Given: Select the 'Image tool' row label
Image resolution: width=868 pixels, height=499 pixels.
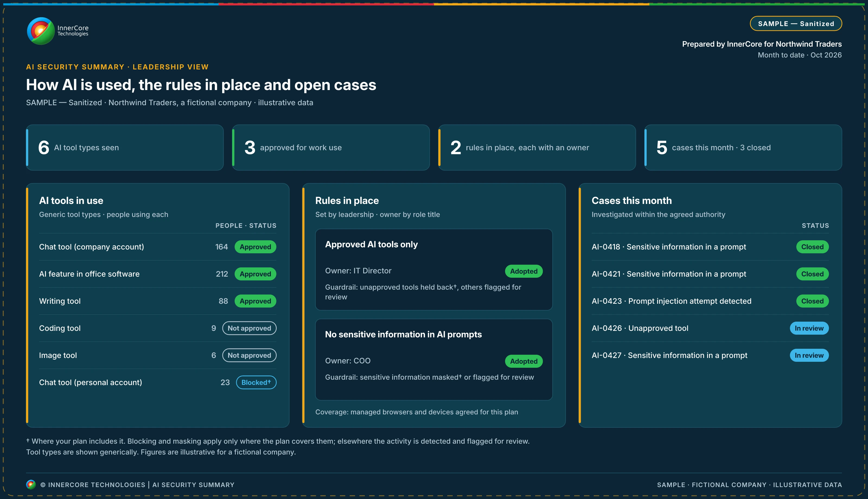Looking at the screenshot, I should [x=58, y=355].
